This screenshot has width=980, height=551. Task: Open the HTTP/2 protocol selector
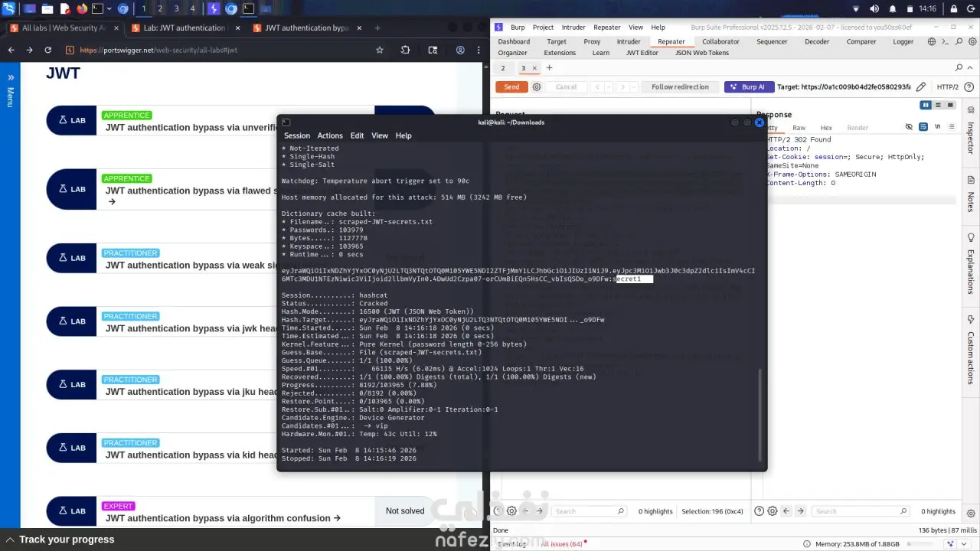click(947, 87)
